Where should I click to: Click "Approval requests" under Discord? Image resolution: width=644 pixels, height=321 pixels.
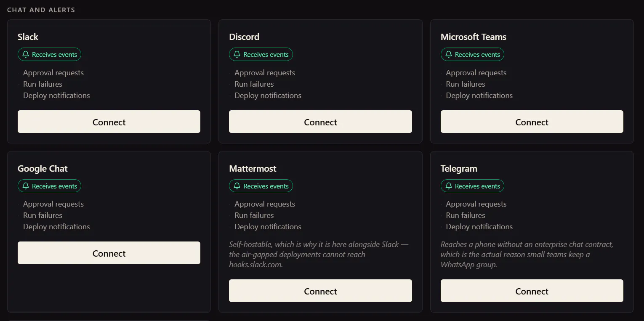(265, 73)
